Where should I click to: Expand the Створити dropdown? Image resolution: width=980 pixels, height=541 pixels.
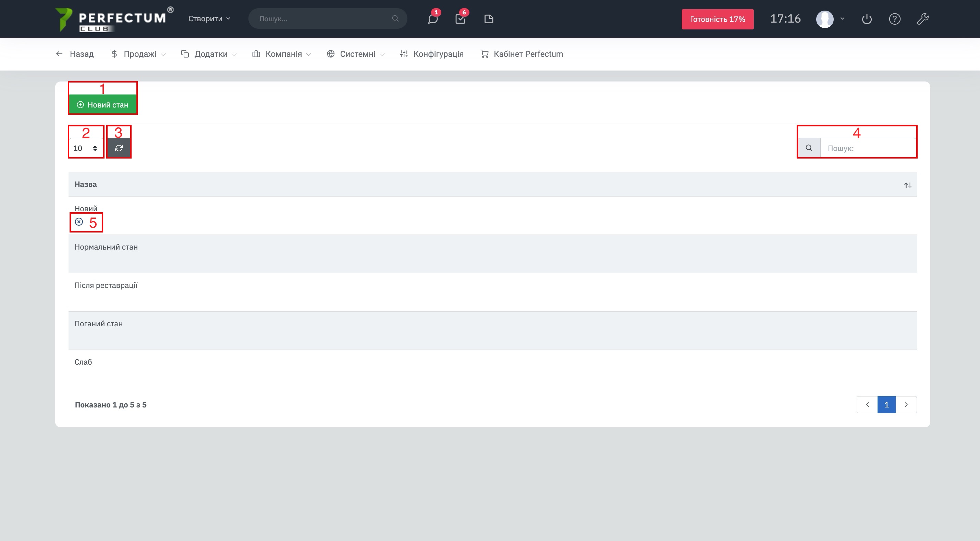coord(209,18)
